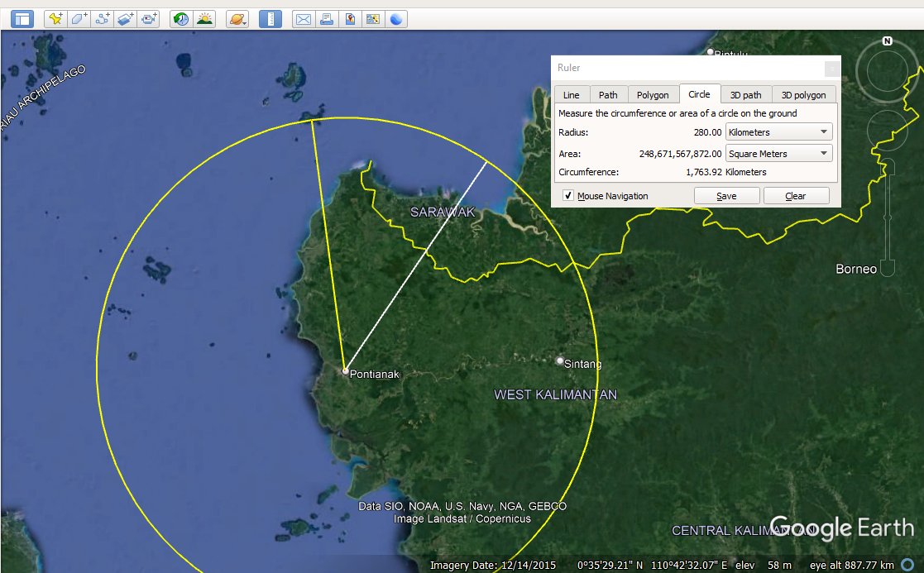Screen dimensions: 924x573
Task: Record a tour with the camera icon
Action: point(148,19)
